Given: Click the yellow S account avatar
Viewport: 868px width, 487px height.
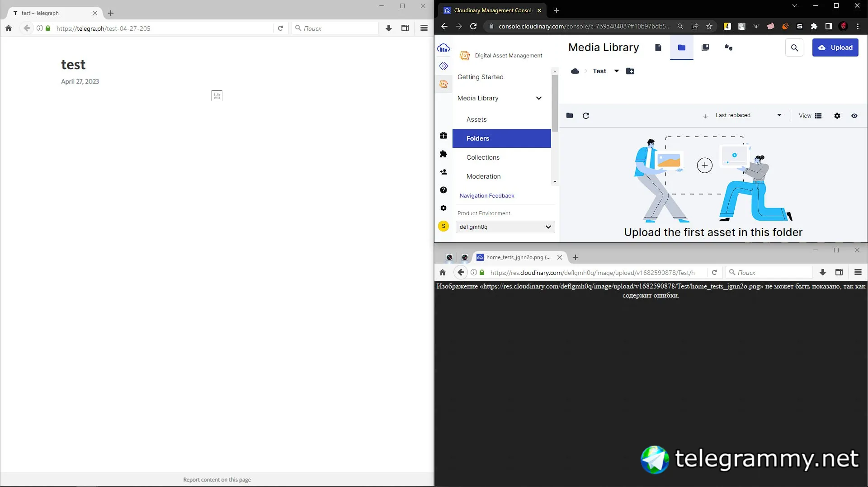Looking at the screenshot, I should pos(443,227).
